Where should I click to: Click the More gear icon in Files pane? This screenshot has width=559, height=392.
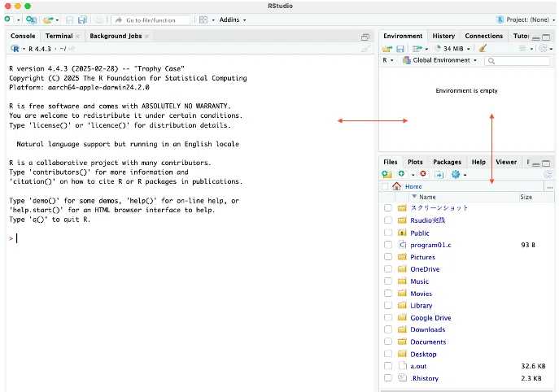[x=456, y=174]
